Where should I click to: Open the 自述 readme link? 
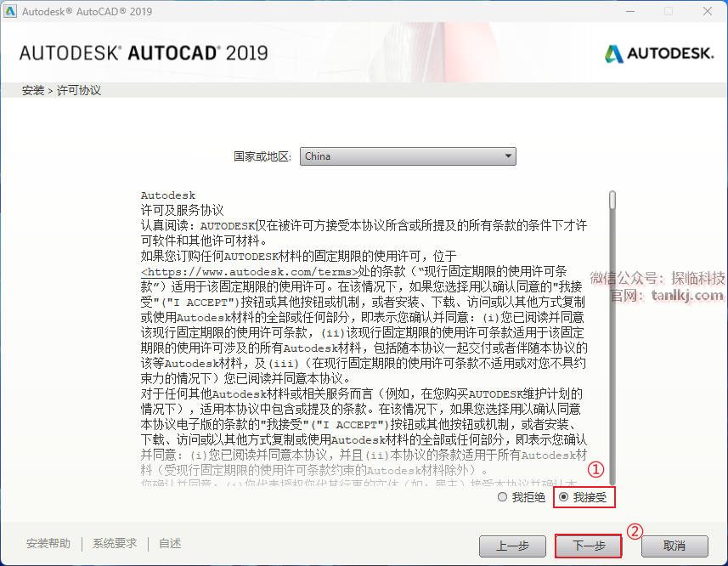(x=170, y=544)
